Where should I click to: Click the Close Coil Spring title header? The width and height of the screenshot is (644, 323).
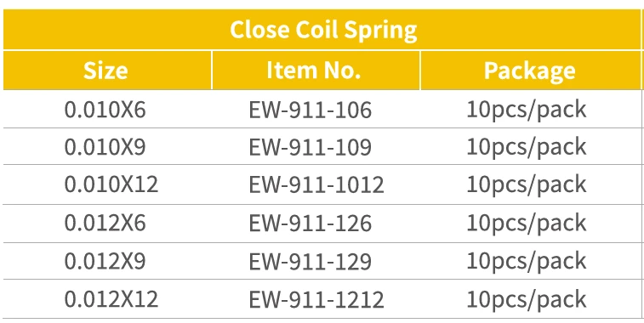coord(322,30)
